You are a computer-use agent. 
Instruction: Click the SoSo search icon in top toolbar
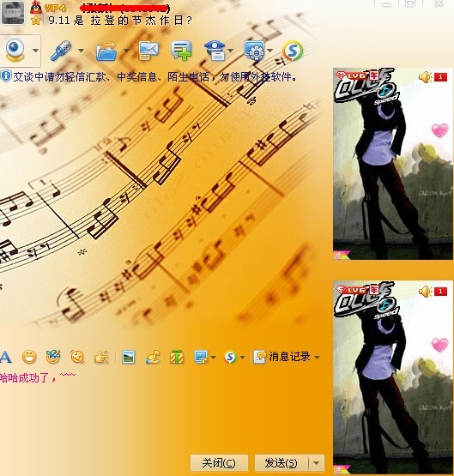pos(293,51)
